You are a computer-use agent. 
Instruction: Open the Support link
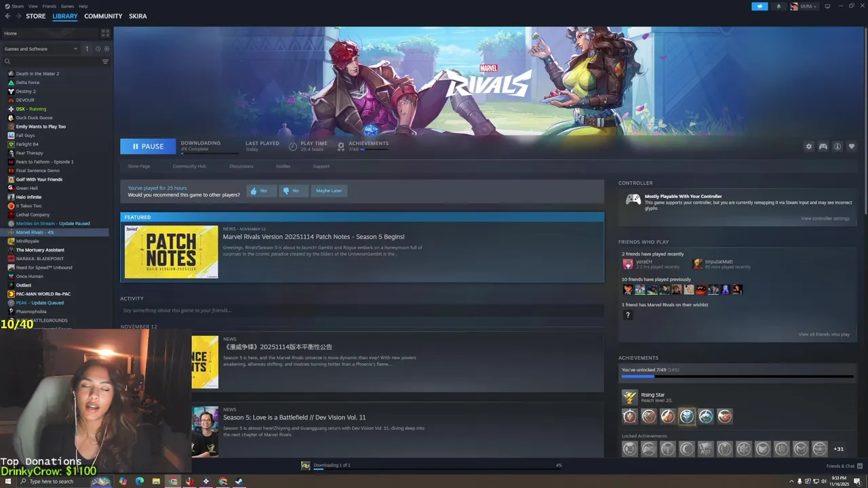(x=321, y=166)
